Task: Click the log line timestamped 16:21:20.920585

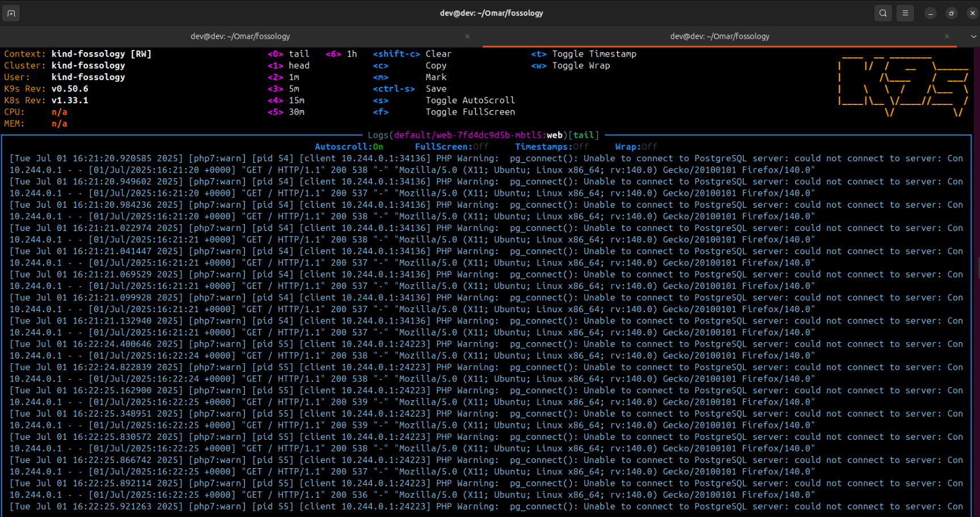Action: (486, 158)
